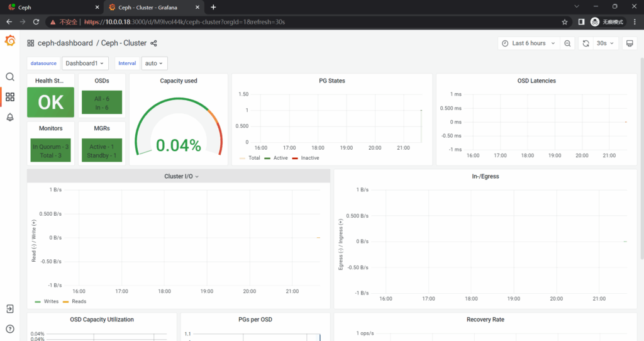Open the In-/Egress panel title
Screen dimensions: 644x341
point(486,176)
